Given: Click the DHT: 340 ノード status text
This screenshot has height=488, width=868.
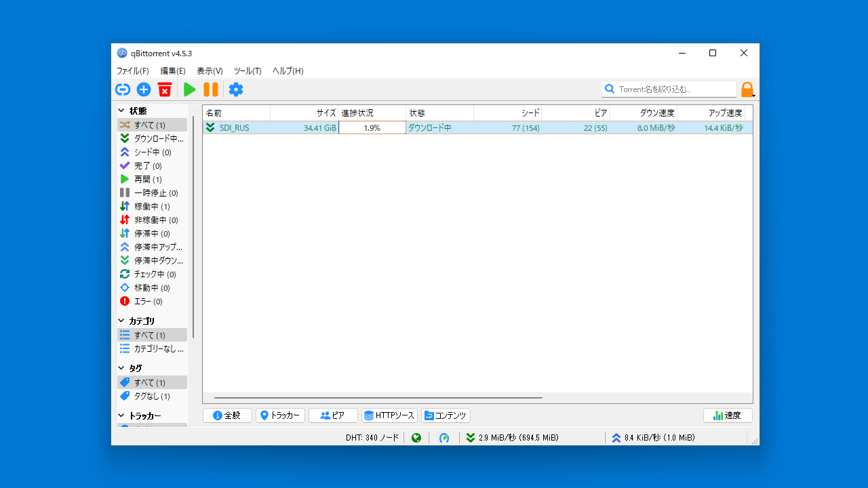Looking at the screenshot, I should point(372,438).
